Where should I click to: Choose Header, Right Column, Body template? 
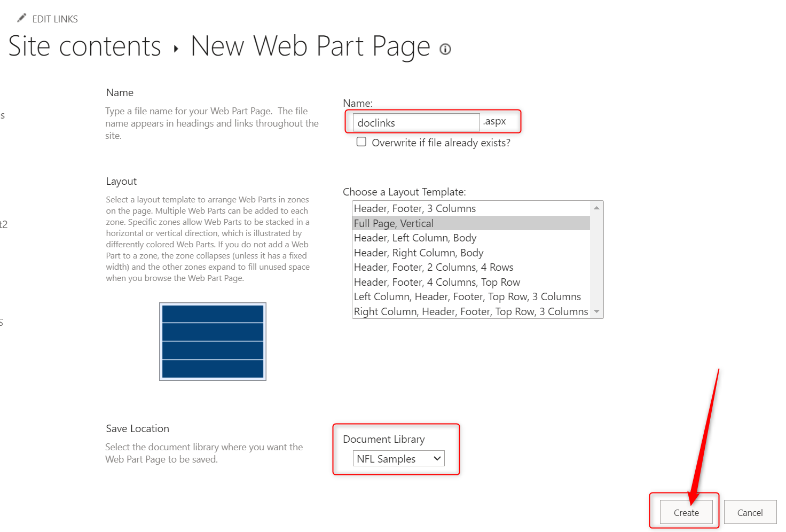click(x=471, y=253)
